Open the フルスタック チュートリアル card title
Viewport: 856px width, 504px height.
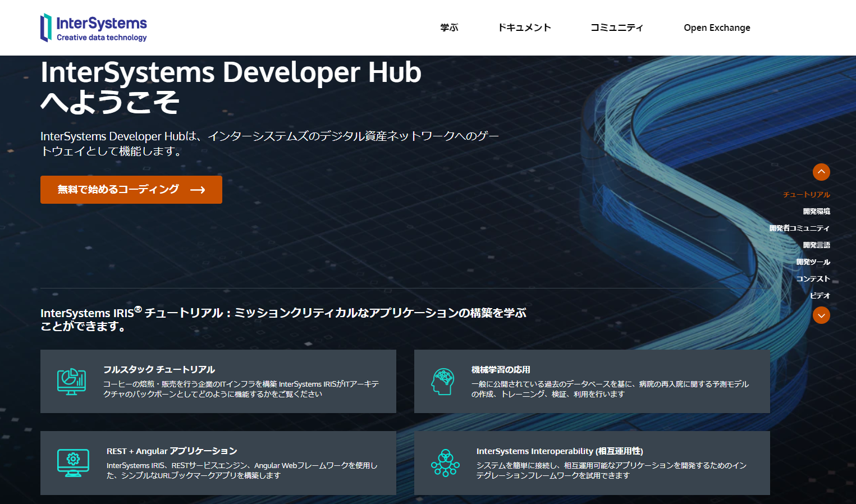[159, 369]
